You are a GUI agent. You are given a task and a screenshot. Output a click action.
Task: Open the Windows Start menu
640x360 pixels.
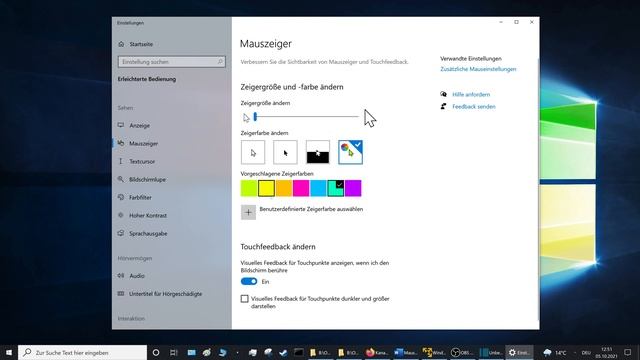(x=9, y=352)
